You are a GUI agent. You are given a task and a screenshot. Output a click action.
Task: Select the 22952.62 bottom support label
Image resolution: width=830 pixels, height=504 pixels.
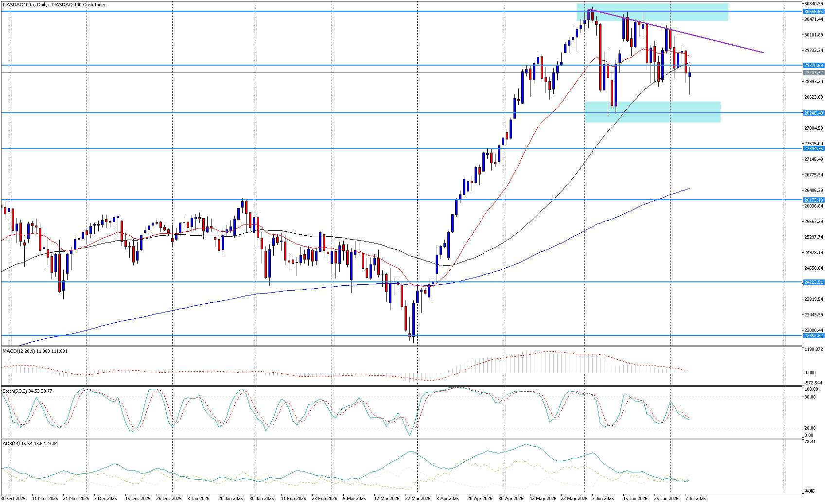point(813,335)
